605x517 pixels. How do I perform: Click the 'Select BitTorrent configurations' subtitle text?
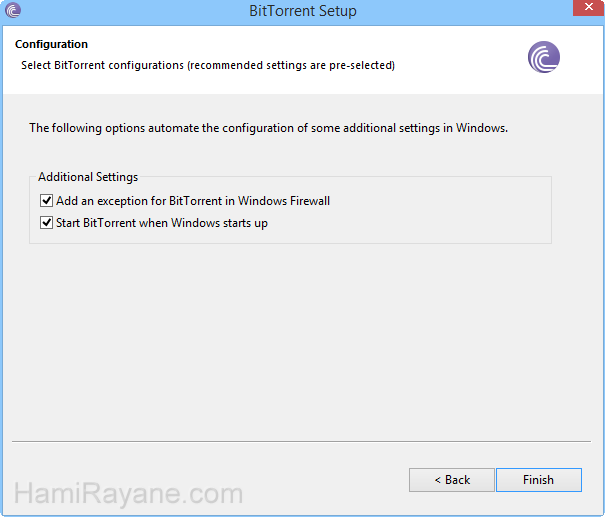[208, 65]
